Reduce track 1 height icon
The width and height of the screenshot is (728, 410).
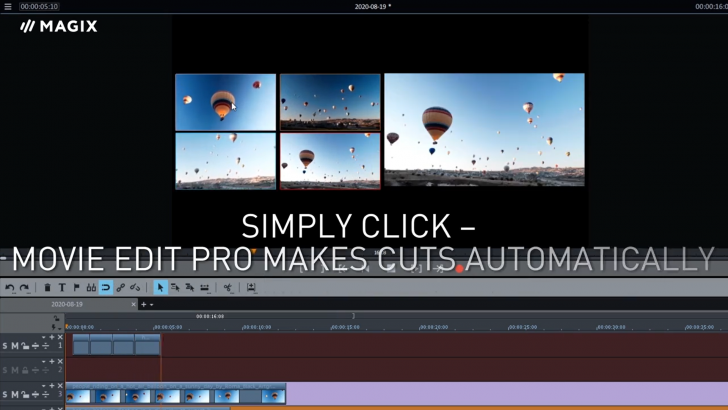point(46,346)
